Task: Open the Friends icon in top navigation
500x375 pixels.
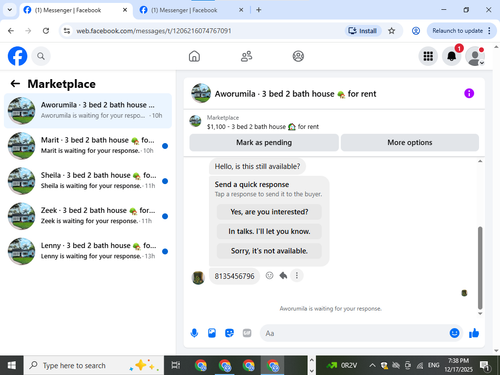Action: click(x=246, y=56)
